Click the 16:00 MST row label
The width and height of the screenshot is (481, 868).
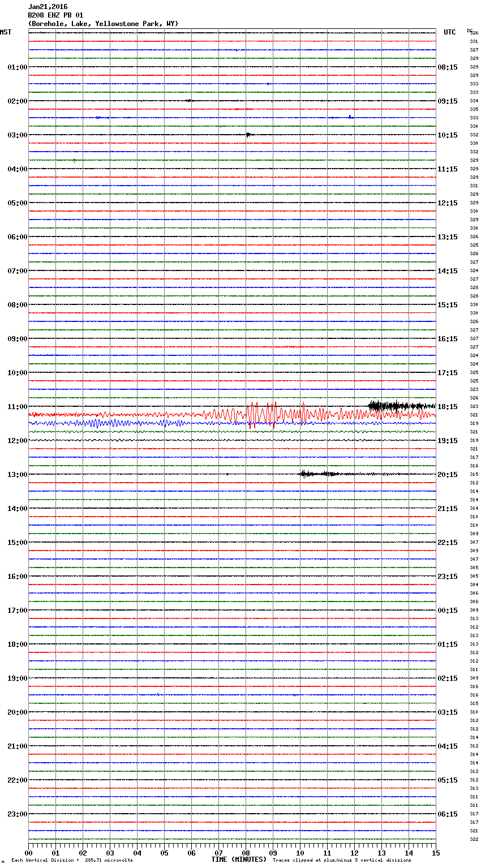click(x=17, y=577)
